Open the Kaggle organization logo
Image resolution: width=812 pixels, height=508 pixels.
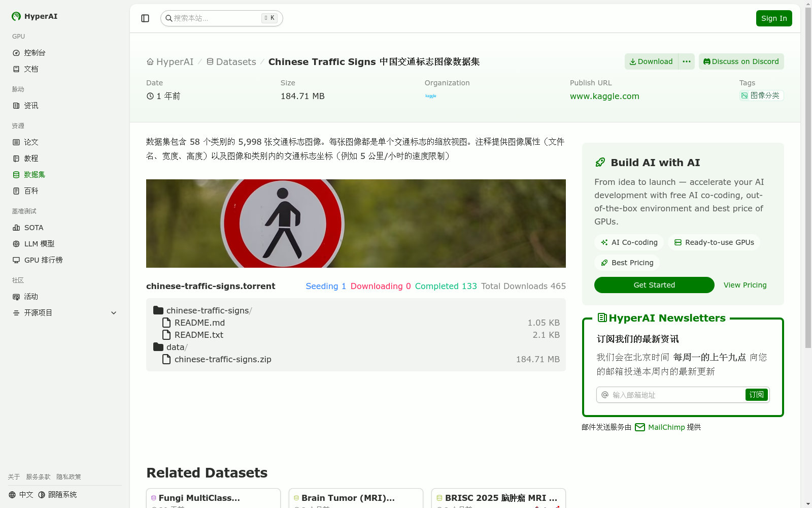430,96
